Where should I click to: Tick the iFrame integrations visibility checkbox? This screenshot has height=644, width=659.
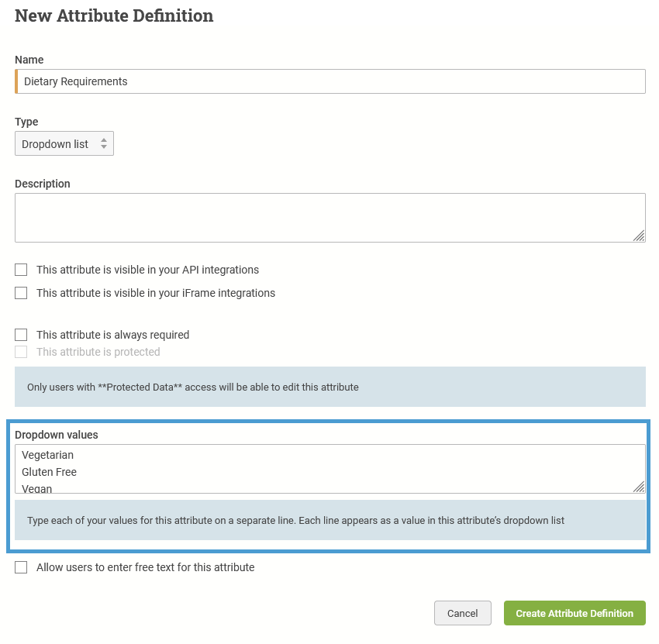21,293
